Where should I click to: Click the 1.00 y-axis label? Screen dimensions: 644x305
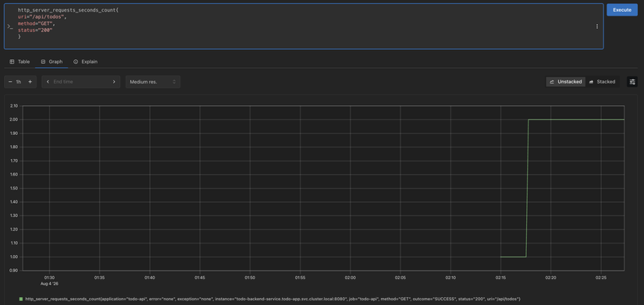[13, 257]
